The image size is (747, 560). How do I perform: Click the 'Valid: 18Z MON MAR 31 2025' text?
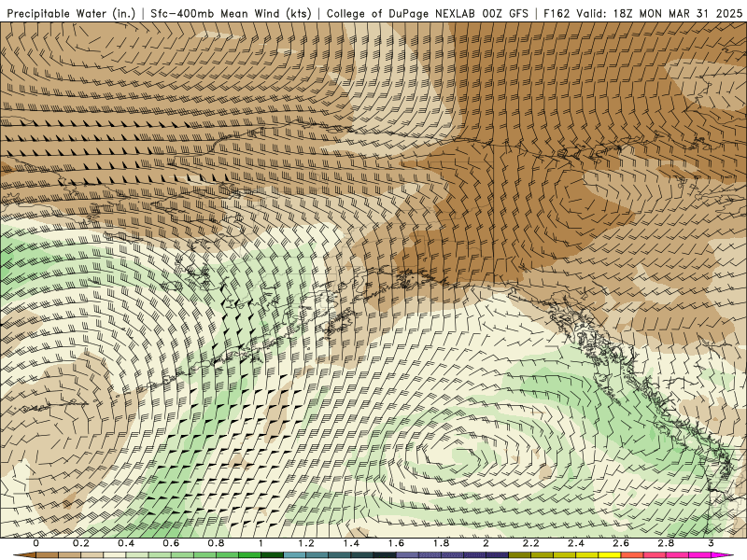pos(659,13)
